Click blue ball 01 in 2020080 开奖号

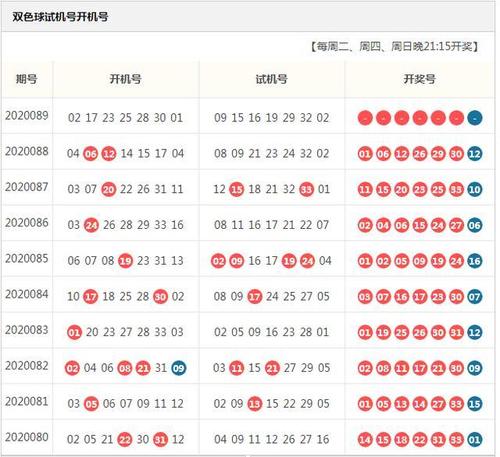coord(475,439)
